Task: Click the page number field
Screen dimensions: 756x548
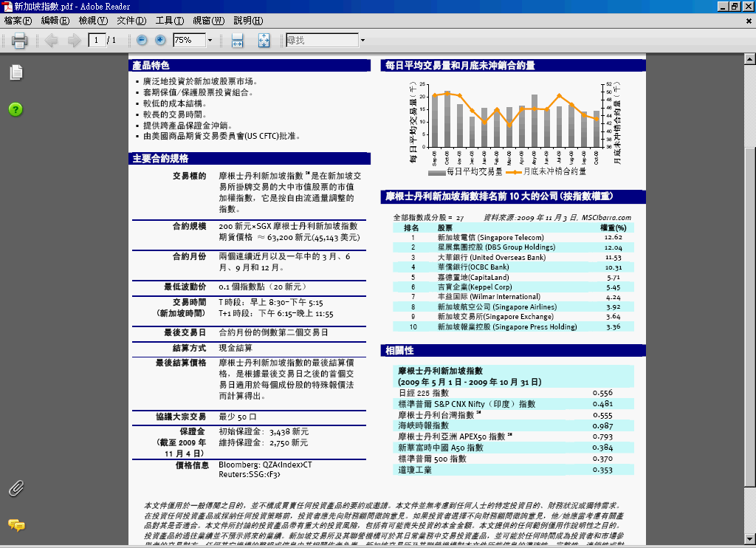Action: 97,40
